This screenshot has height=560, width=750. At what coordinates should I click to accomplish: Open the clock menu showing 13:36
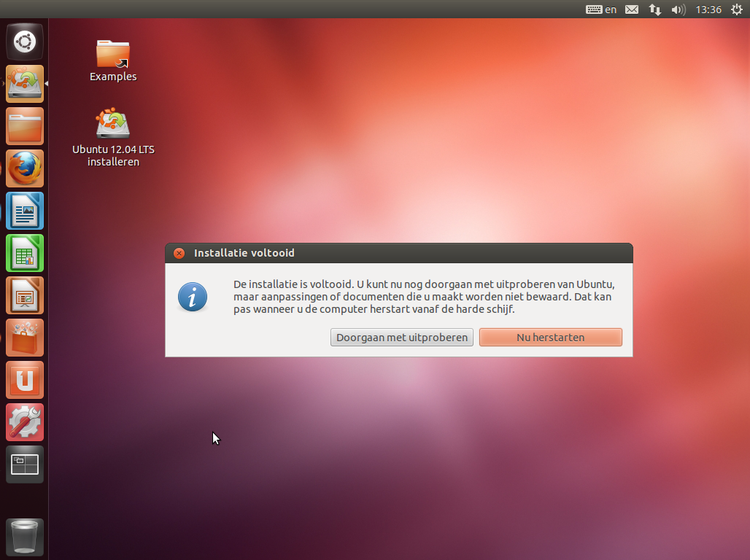pyautogui.click(x=708, y=9)
